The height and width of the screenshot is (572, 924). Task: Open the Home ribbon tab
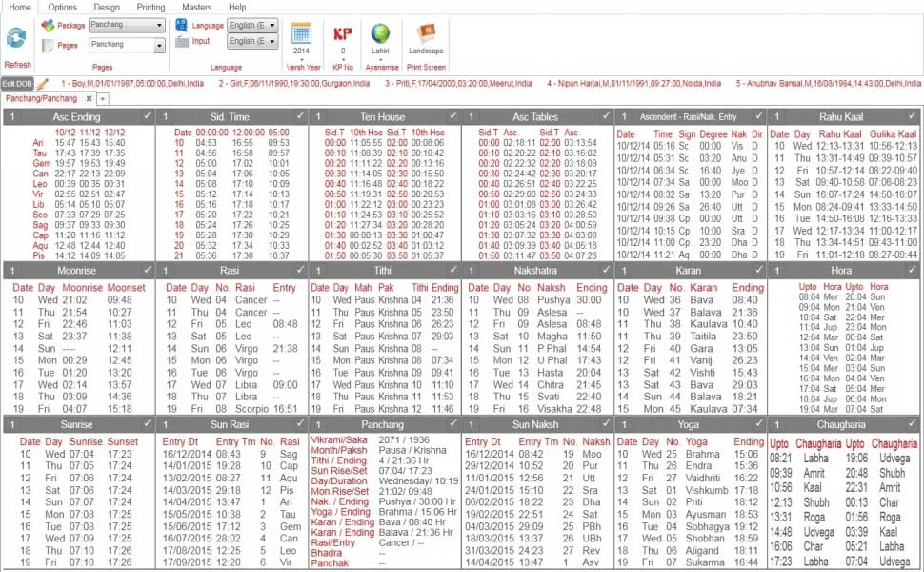click(x=20, y=7)
